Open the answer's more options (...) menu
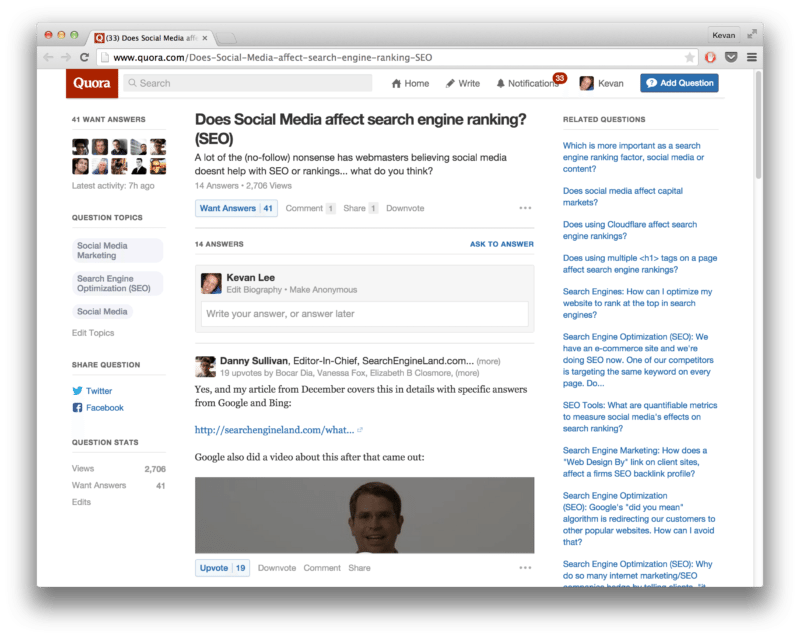 pyautogui.click(x=525, y=566)
